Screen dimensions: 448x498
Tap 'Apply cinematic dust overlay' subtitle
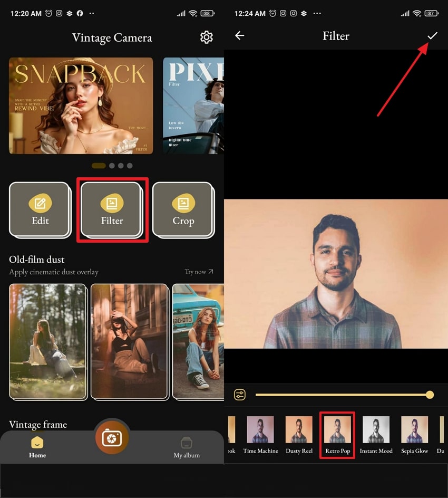pyautogui.click(x=54, y=272)
